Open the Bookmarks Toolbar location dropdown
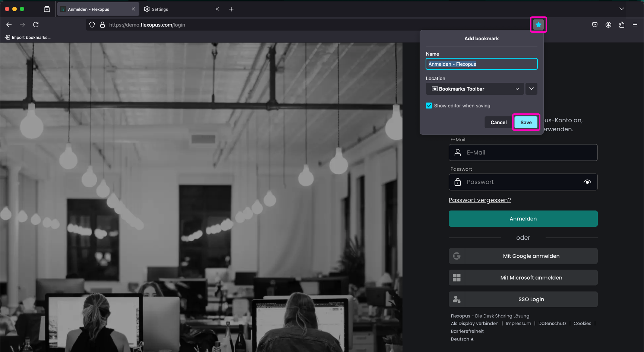Image resolution: width=644 pixels, height=352 pixels. tap(474, 89)
